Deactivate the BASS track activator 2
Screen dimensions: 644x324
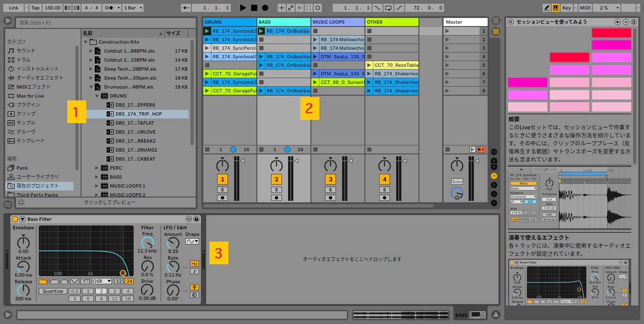pyautogui.click(x=277, y=180)
